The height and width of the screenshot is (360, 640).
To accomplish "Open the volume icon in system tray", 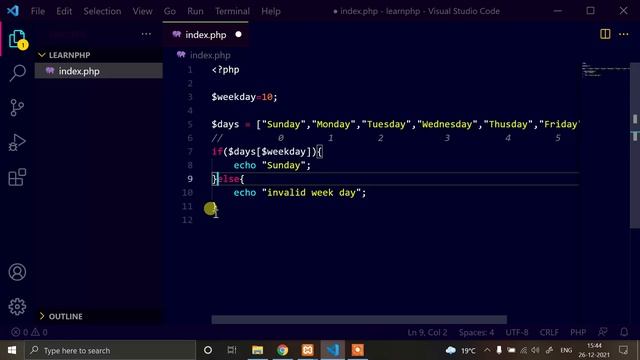I will 536,350.
